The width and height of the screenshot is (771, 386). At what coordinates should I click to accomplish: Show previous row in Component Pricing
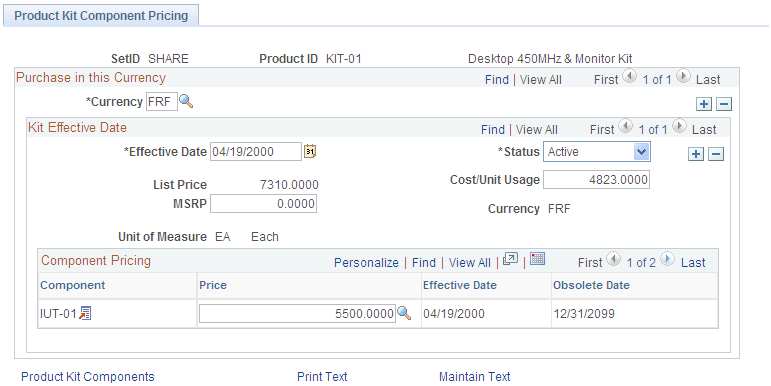click(613, 259)
